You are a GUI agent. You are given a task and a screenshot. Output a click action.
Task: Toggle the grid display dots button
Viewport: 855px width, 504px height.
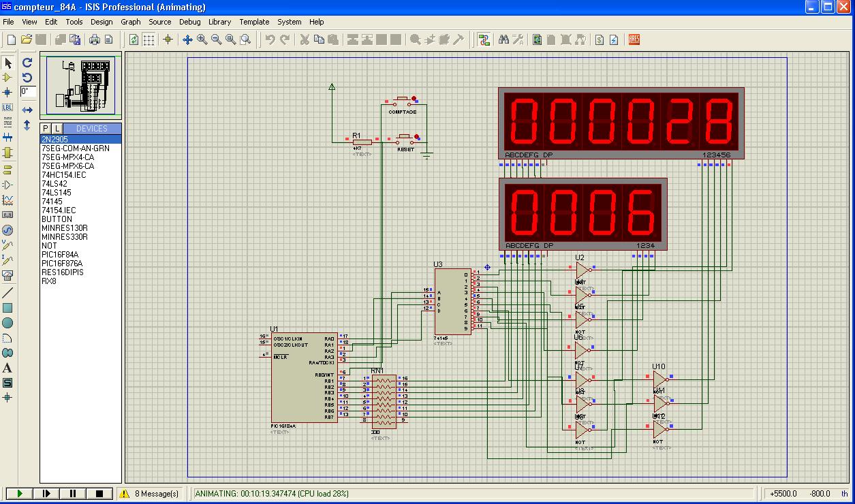pyautogui.click(x=149, y=40)
